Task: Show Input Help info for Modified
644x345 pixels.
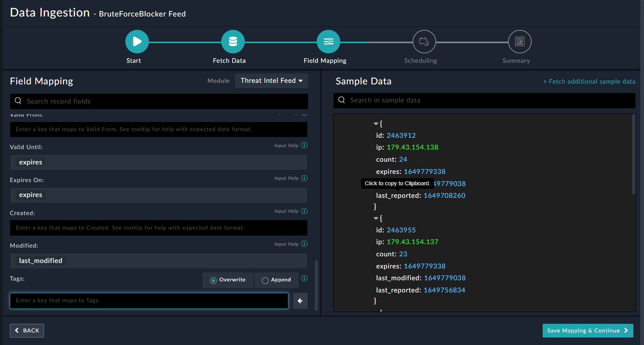Action: click(x=304, y=244)
